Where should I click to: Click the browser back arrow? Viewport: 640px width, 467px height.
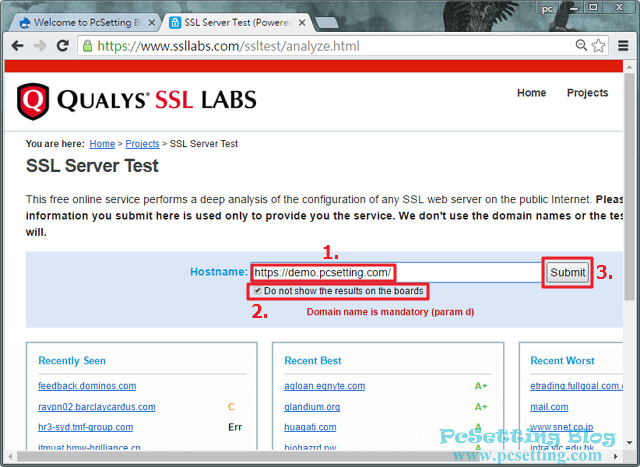click(17, 46)
